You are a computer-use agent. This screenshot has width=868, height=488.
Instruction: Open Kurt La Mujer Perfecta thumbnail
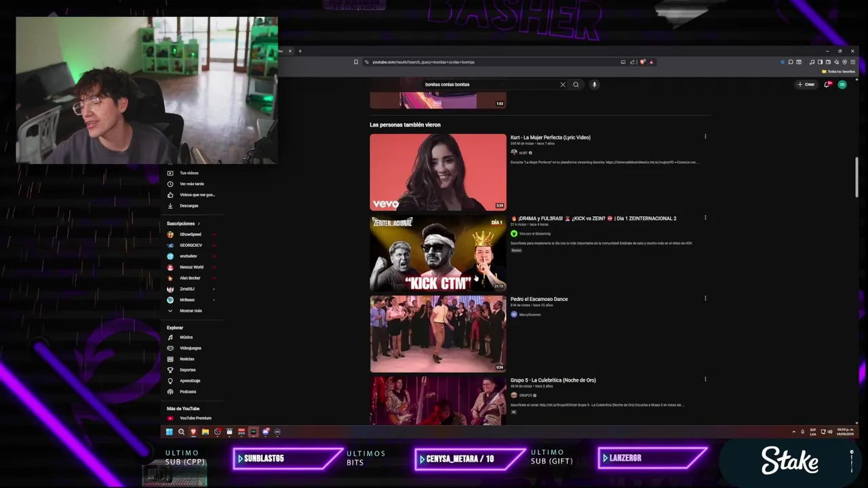[x=438, y=172]
